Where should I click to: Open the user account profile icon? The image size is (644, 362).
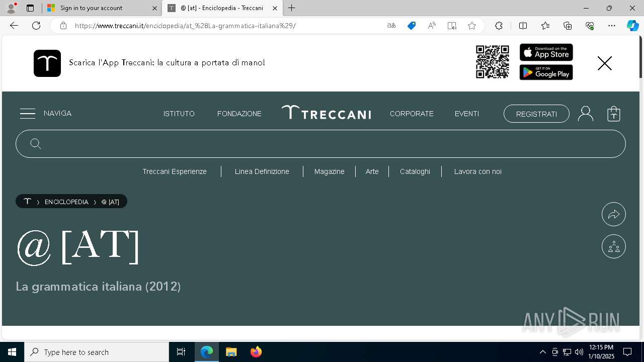[586, 114]
